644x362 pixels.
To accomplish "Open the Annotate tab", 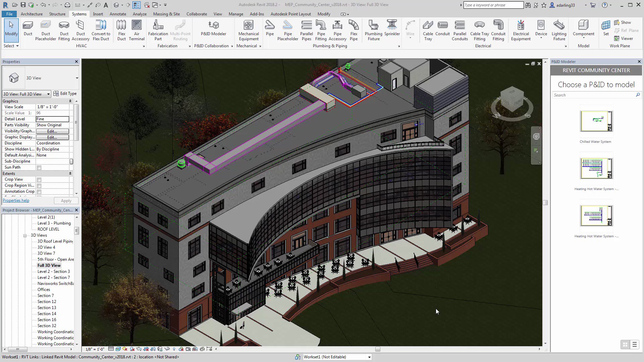I will 118,14.
